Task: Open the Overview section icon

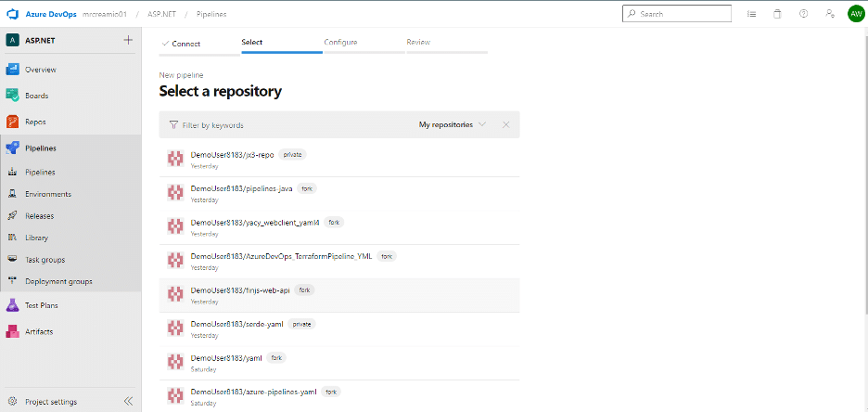Action: tap(12, 70)
